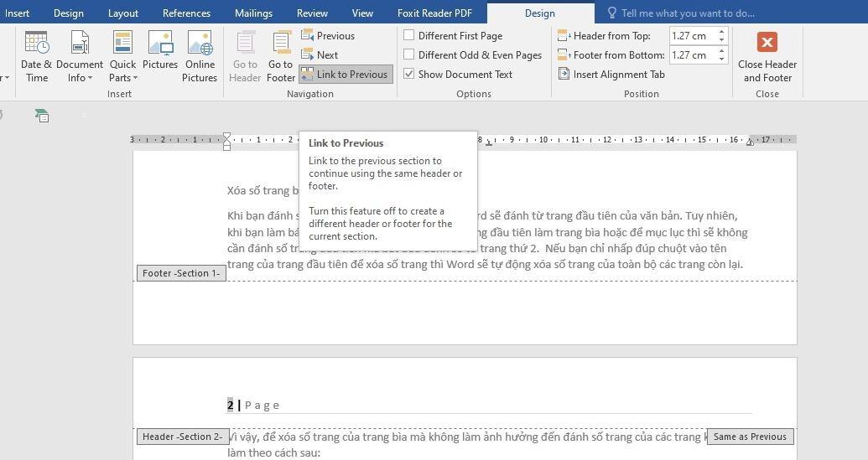The image size is (868, 460).
Task: Click Footer from Bottom icon
Action: [564, 54]
